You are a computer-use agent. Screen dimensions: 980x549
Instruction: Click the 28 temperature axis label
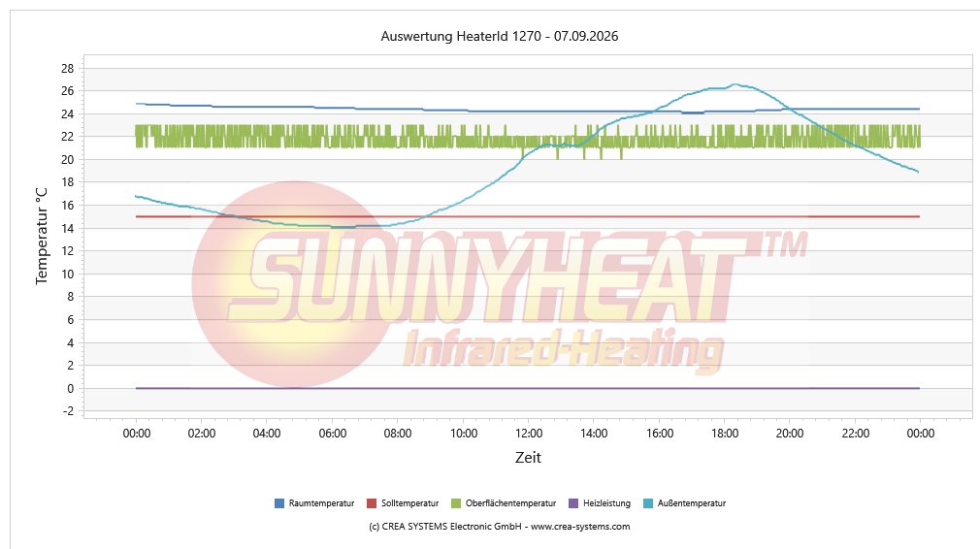point(68,69)
